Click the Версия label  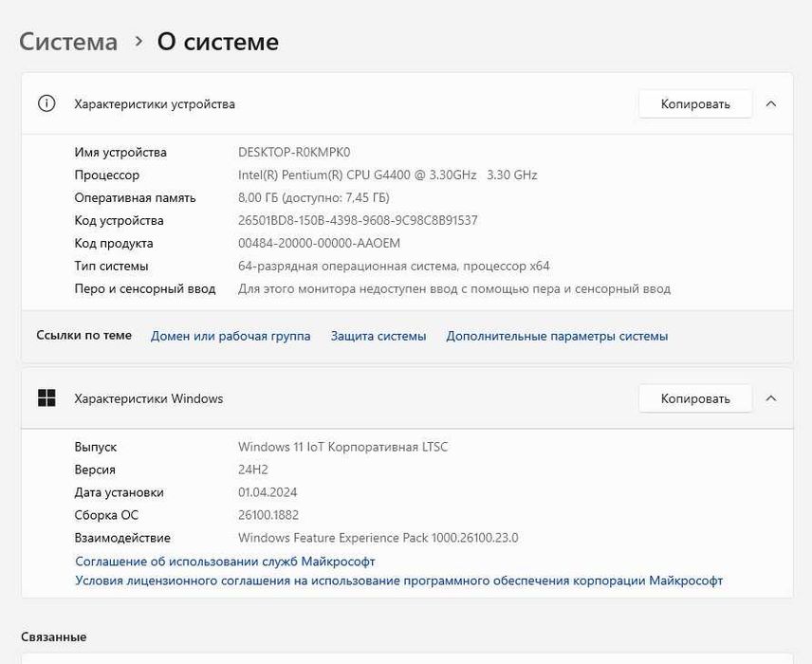pos(95,470)
